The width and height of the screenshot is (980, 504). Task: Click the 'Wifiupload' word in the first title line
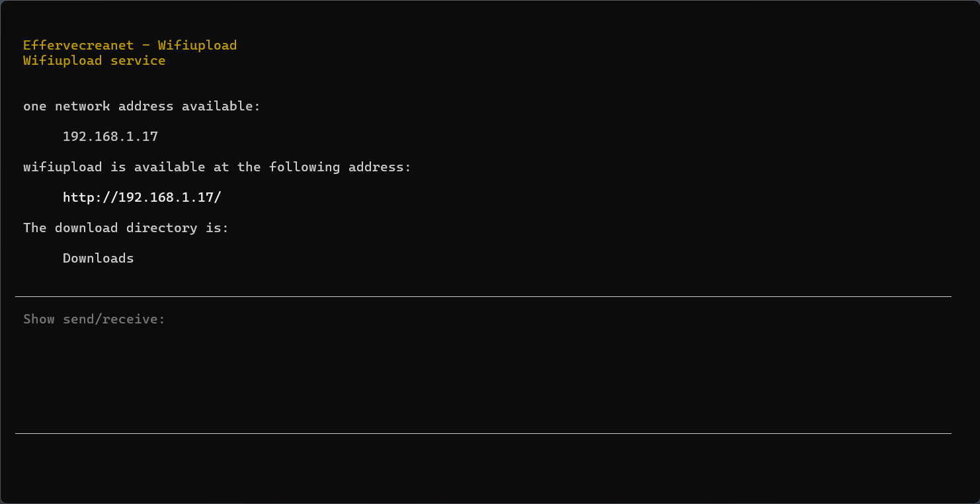click(x=197, y=45)
